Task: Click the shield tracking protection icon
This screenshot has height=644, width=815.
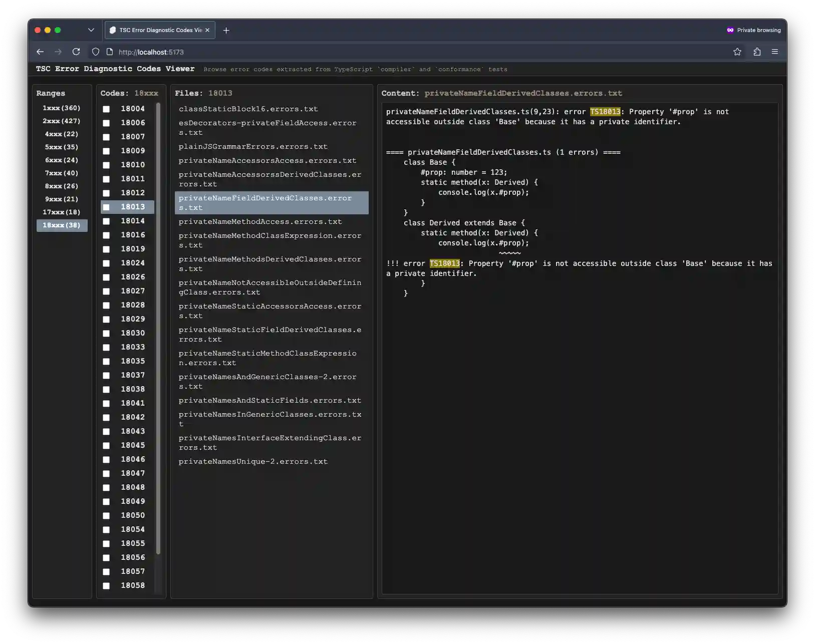Action: point(96,52)
